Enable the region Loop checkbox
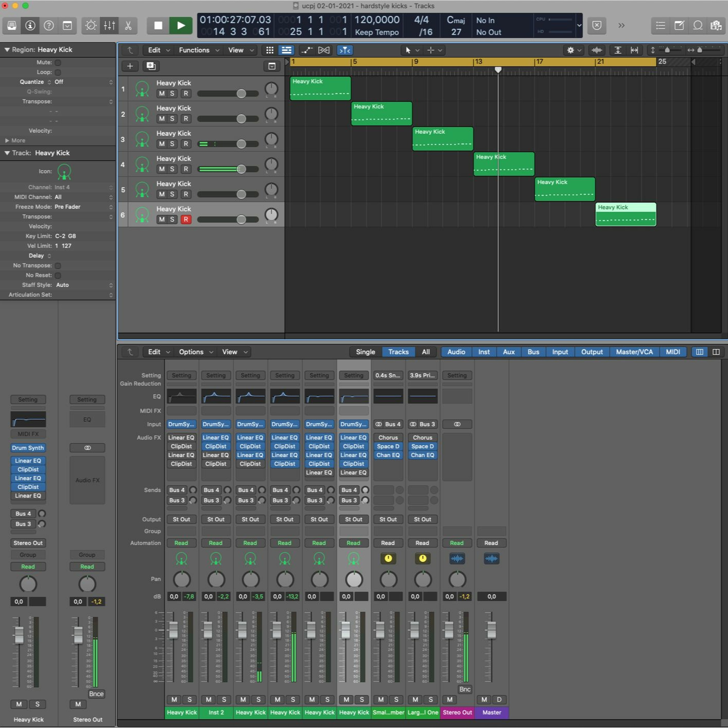The width and height of the screenshot is (728, 728). [x=58, y=72]
